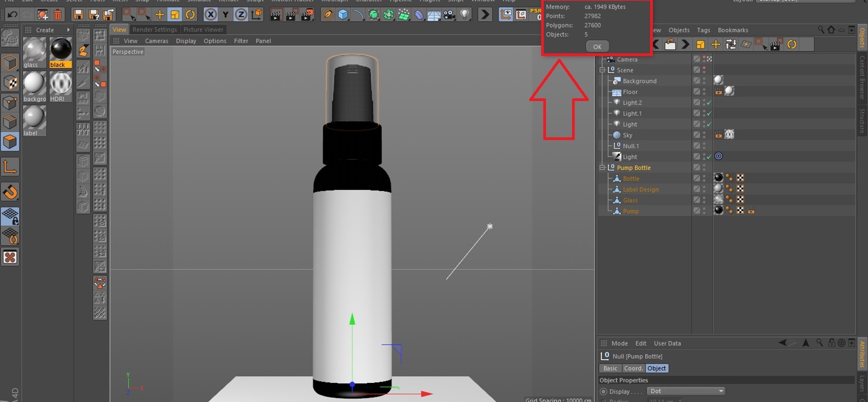Select the Rotate tool in main toolbar
868x402 pixels.
pos(190,14)
